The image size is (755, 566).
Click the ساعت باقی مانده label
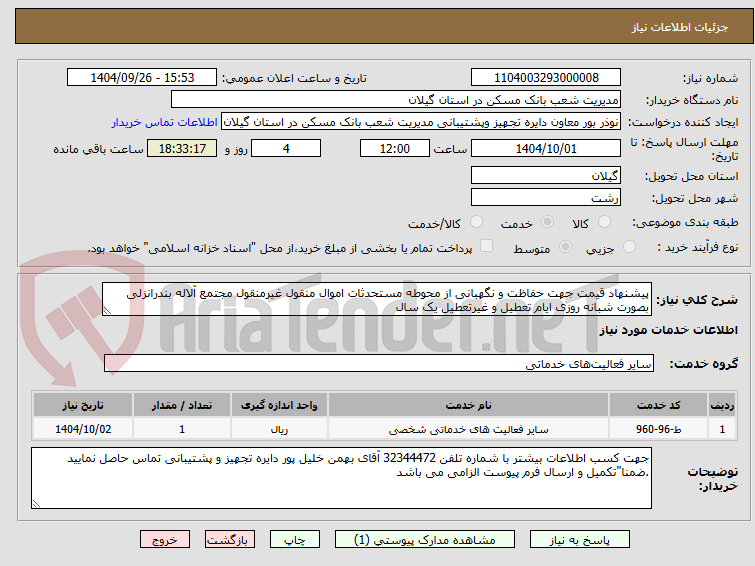[98, 149]
